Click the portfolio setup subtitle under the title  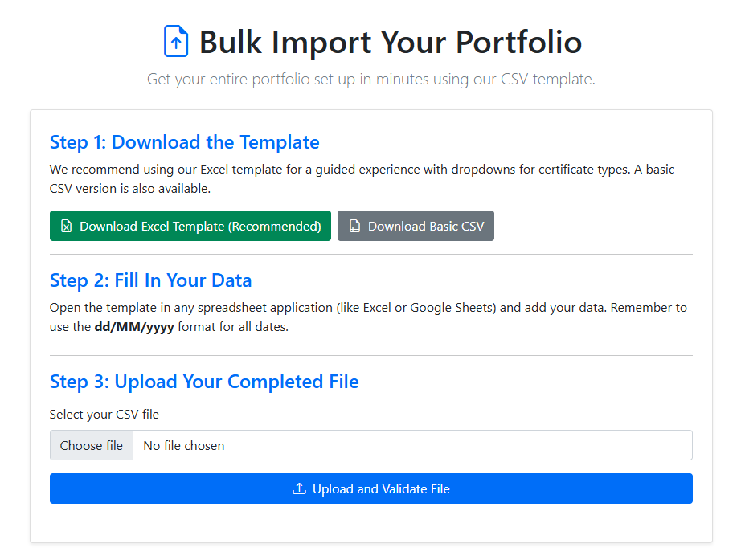[x=370, y=79]
